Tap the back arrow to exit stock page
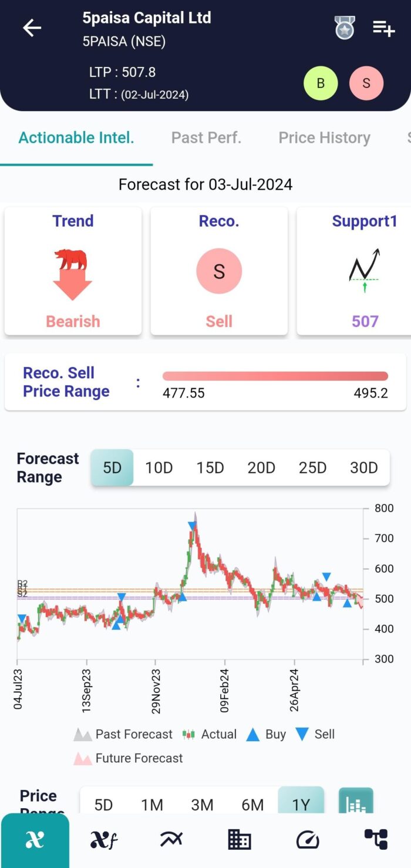Screen dimensions: 411x868 point(32,28)
